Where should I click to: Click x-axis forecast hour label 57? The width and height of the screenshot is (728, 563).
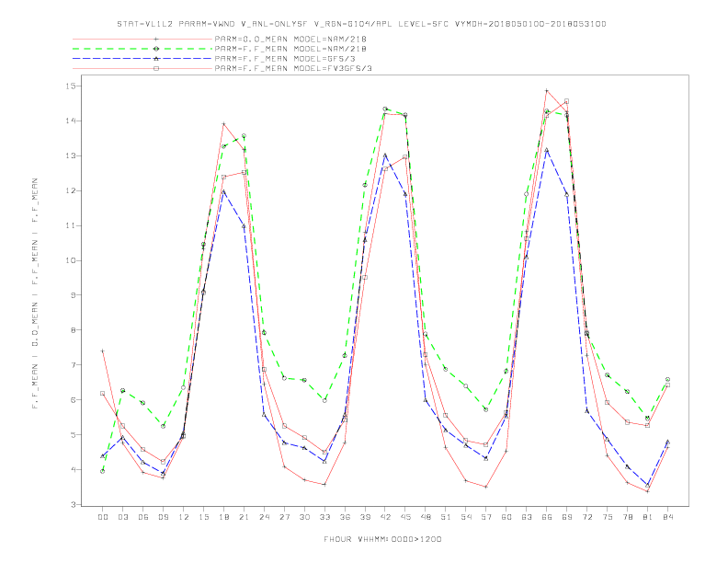click(486, 517)
